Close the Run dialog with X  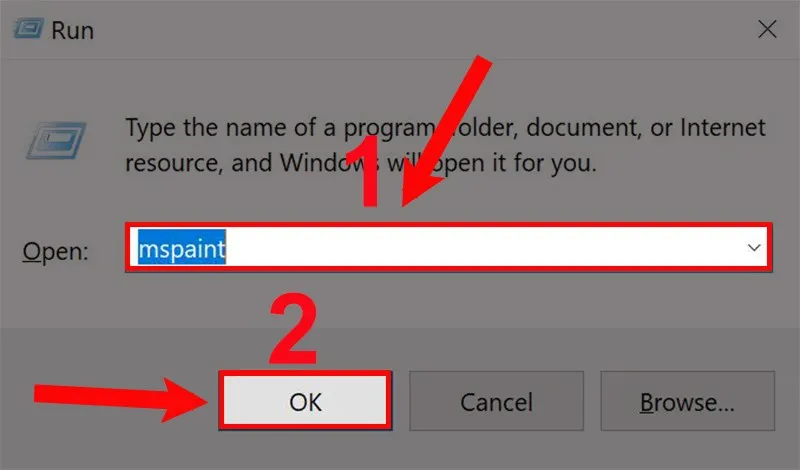[x=767, y=30]
